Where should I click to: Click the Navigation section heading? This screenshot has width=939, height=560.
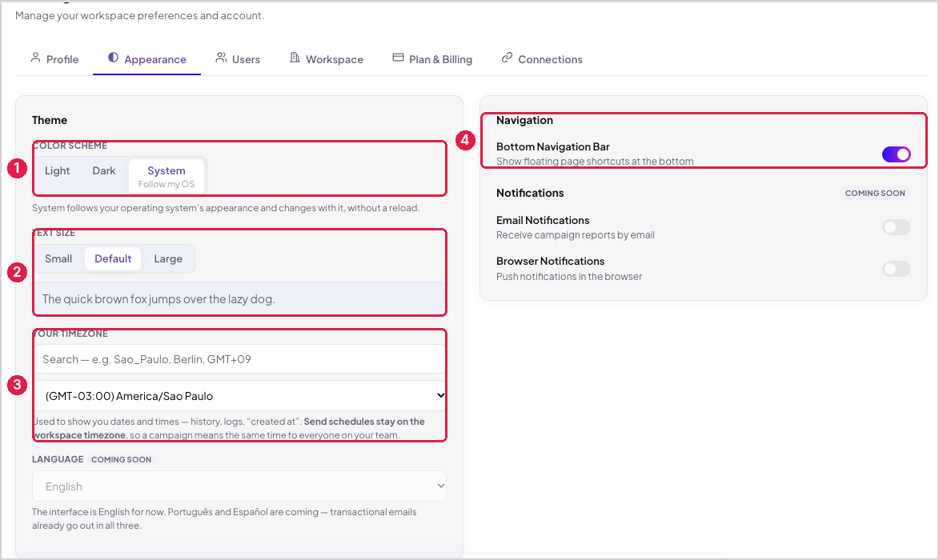pyautogui.click(x=524, y=120)
